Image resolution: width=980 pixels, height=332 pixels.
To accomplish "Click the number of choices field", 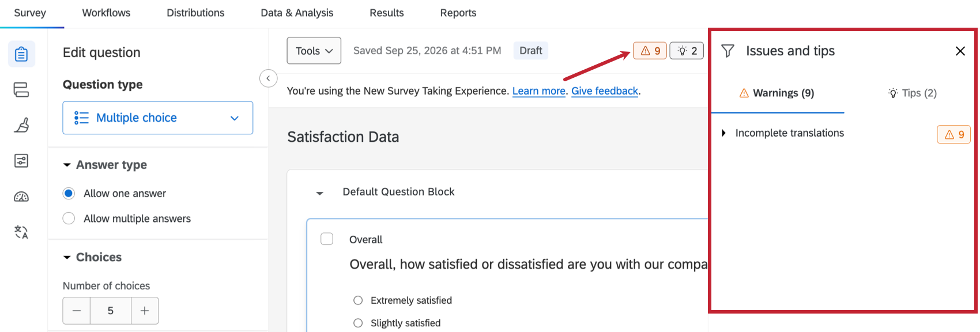I will [x=111, y=311].
